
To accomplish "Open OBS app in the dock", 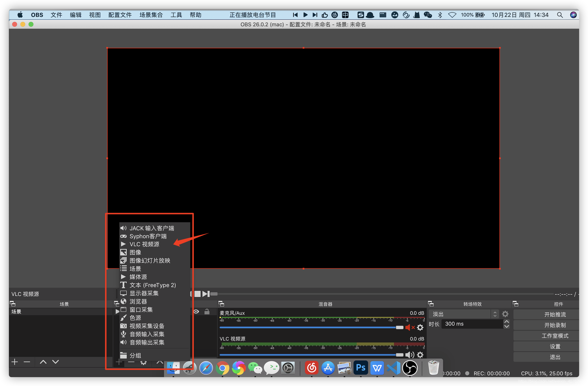I will (410, 368).
